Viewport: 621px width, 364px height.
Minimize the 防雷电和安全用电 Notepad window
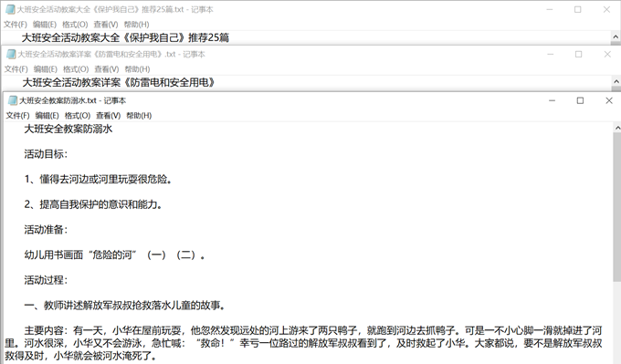[x=550, y=54]
